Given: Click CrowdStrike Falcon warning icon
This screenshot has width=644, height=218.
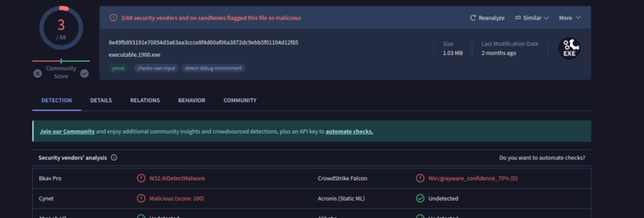Looking at the screenshot, I should [x=420, y=178].
